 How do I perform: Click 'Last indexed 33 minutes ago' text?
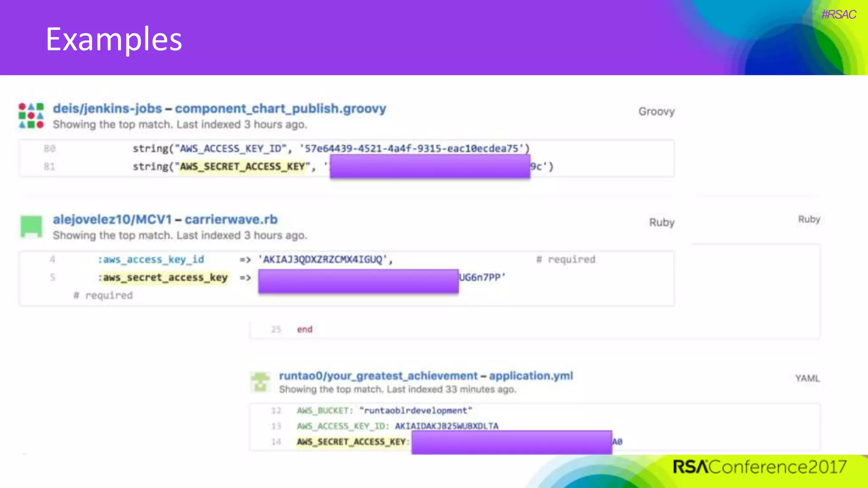[x=451, y=389]
